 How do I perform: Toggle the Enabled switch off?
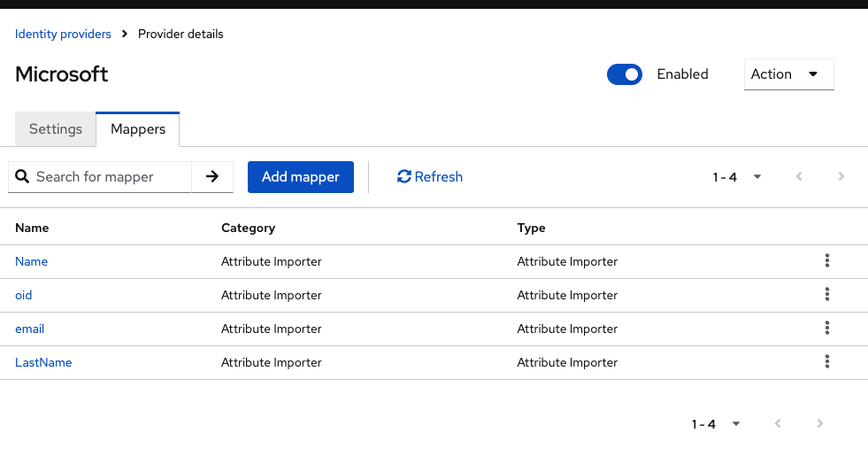625,74
